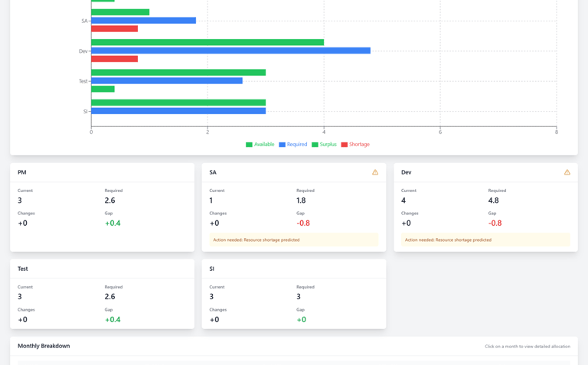The image size is (588, 365).
Task: Click the Test gap value +0.4
Action: [113, 320]
